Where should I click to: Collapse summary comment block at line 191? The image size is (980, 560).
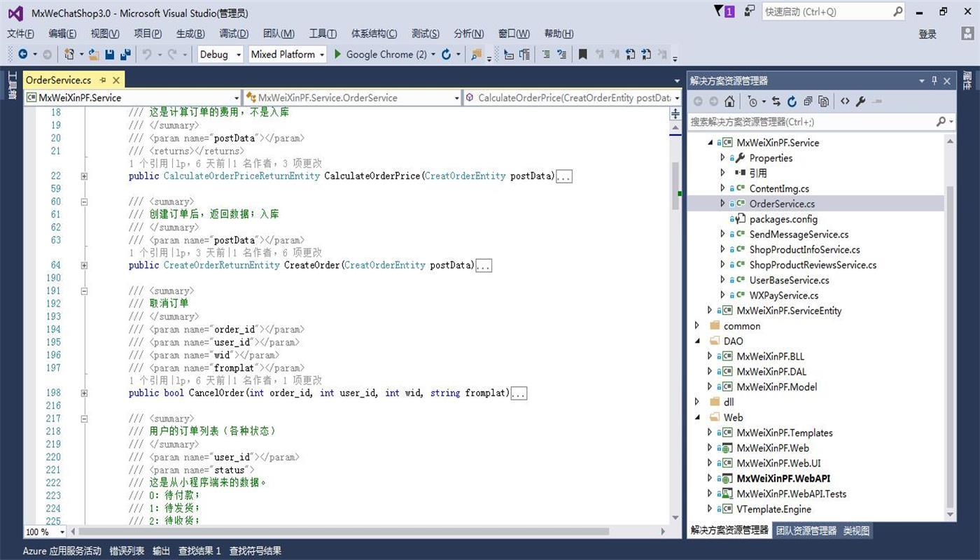click(84, 291)
